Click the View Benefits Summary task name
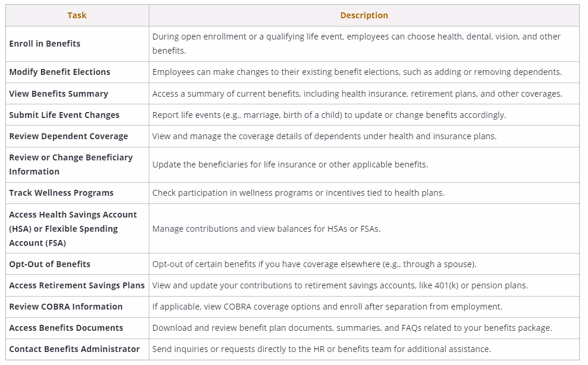Screen dimensions: 588x365 click(x=58, y=94)
